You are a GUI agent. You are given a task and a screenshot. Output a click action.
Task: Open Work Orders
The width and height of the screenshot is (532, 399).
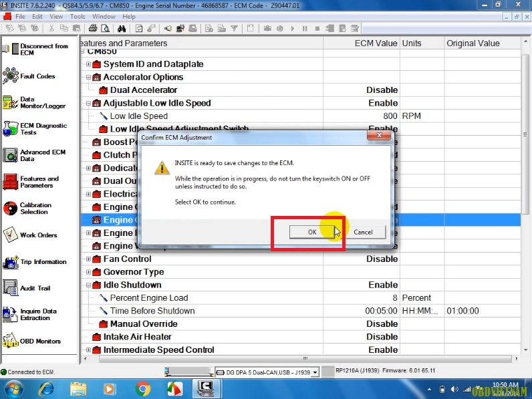pos(30,235)
